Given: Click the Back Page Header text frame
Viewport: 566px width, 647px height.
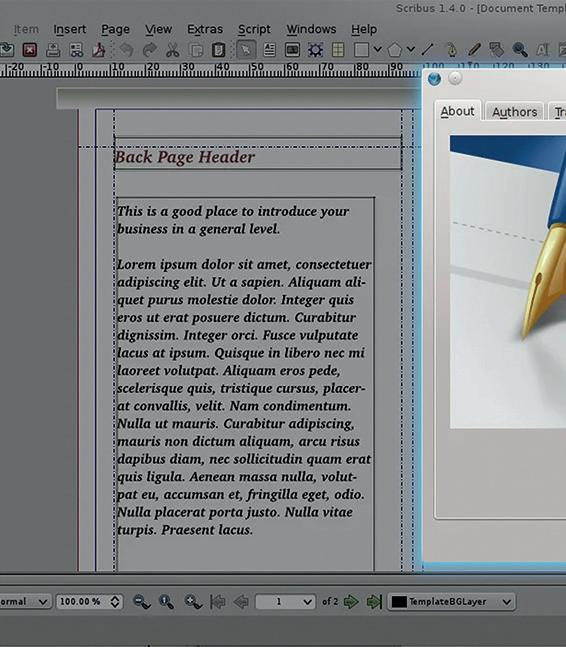Looking at the screenshot, I should coord(258,153).
